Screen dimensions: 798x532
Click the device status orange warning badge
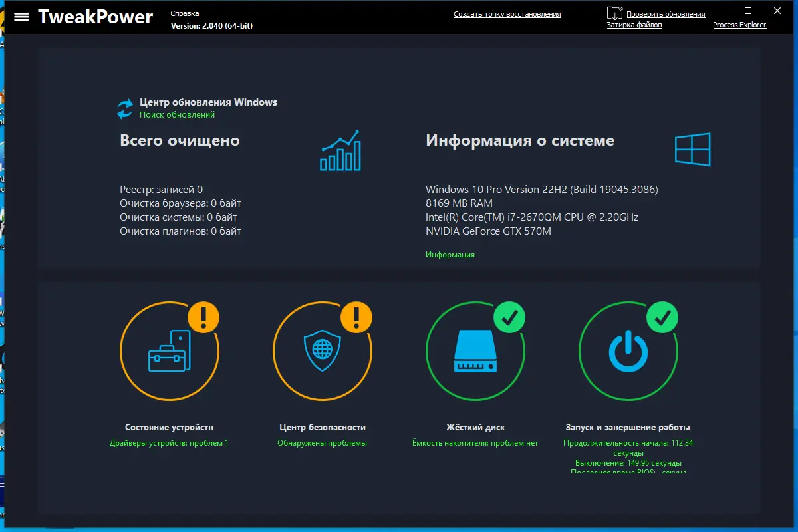[203, 318]
